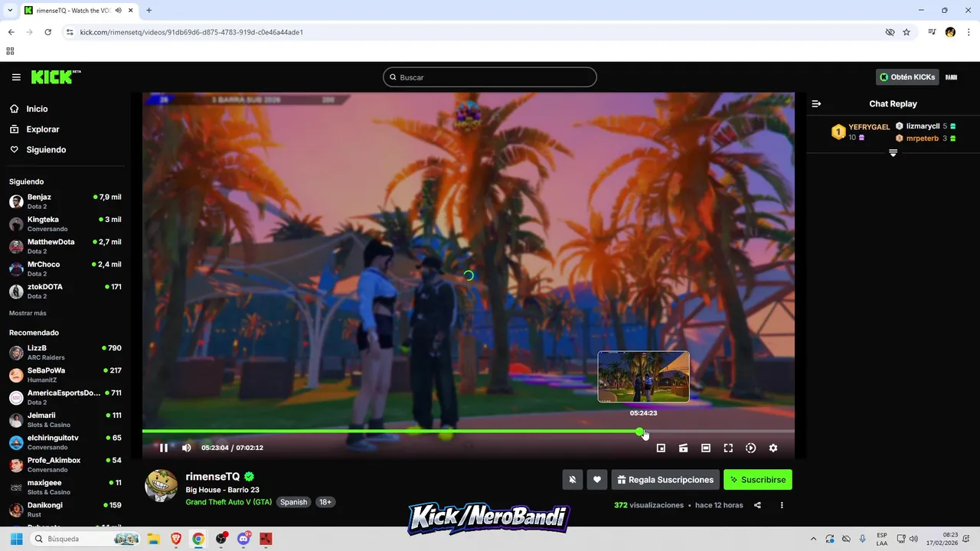980x551 pixels.
Task: Go back in browser history
Action: click(11, 32)
